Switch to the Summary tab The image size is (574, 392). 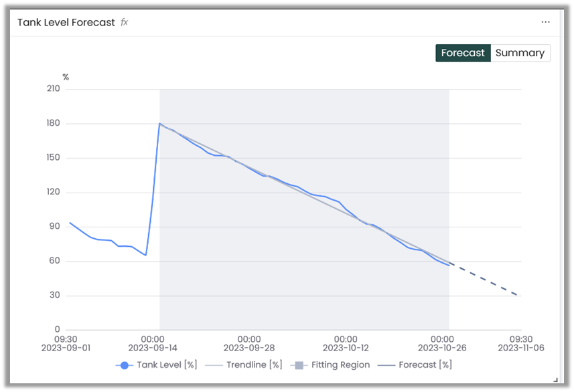[520, 53]
